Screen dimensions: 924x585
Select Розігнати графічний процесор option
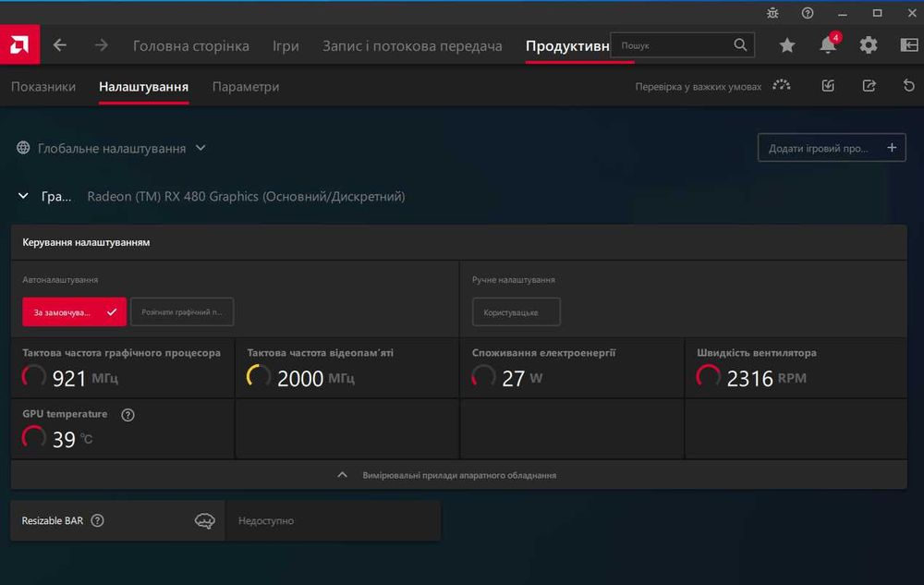182,311
